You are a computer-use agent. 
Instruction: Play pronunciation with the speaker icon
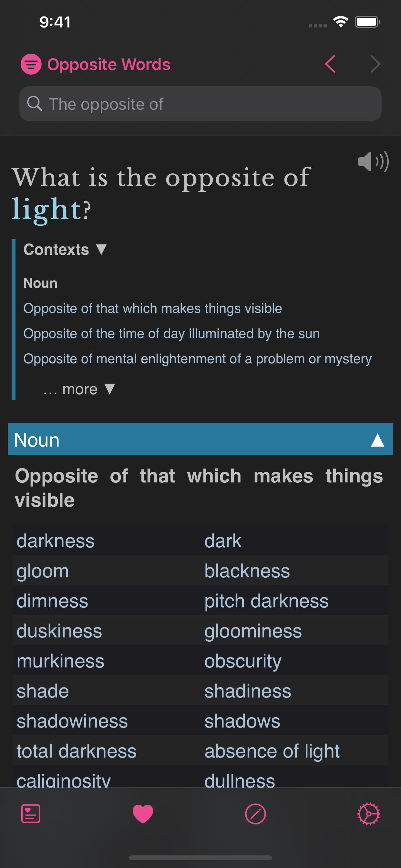[x=373, y=162]
